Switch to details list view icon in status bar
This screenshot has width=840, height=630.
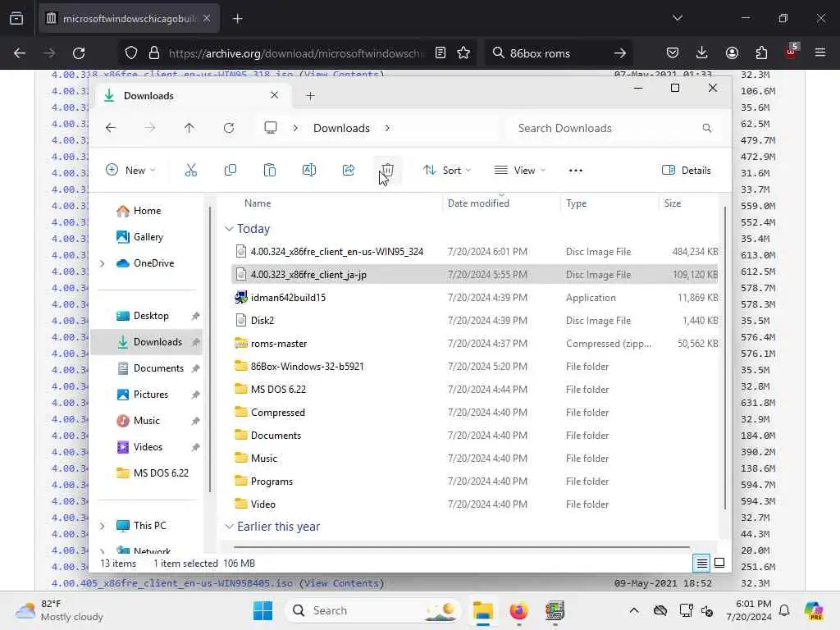tap(701, 563)
